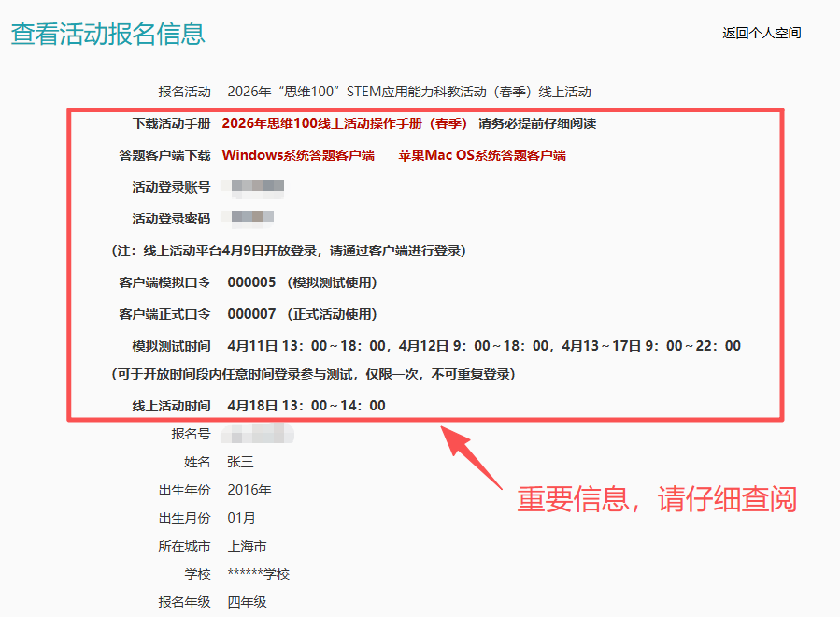Download the Windows系统答题客户端

pos(298,155)
